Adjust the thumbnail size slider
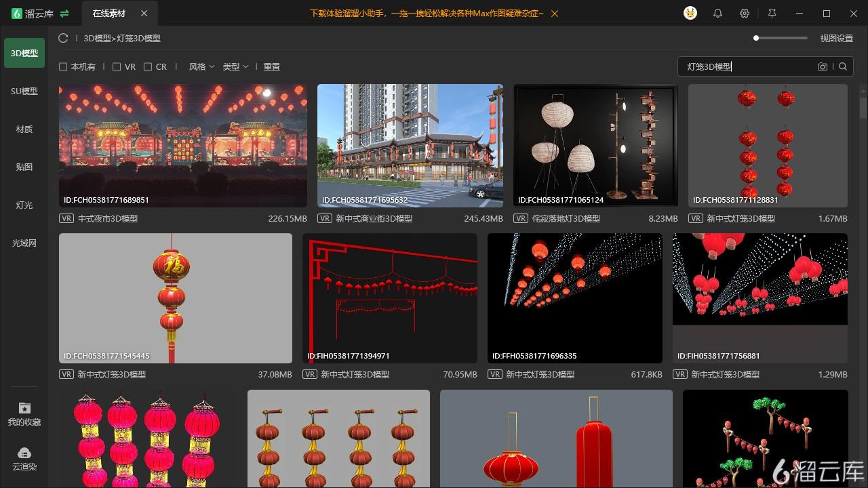 (x=781, y=38)
